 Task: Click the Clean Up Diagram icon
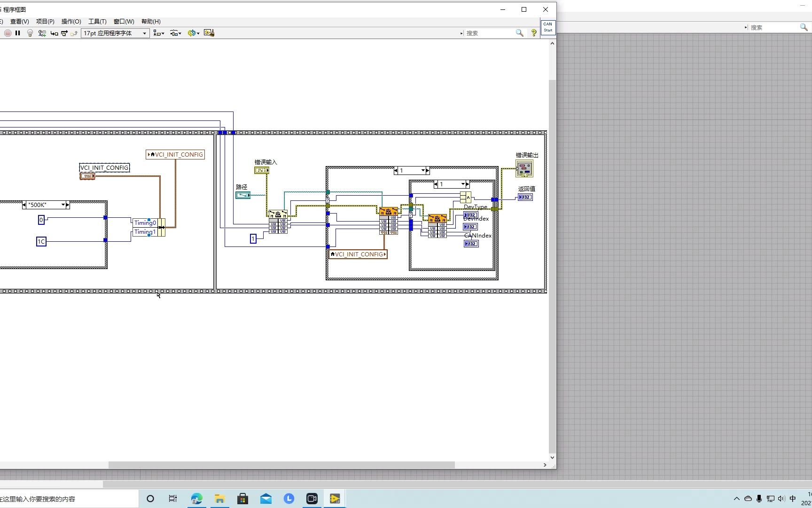point(209,33)
